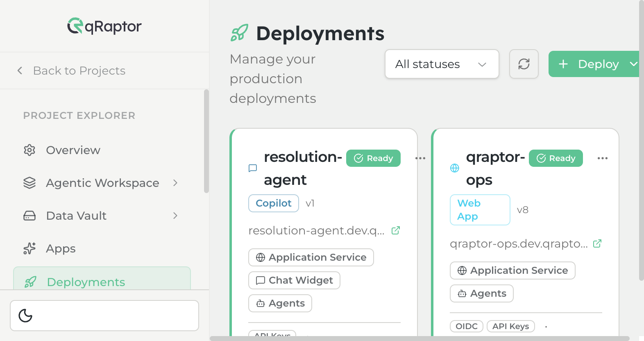Click qraptor-ops API Keys tag

(x=511, y=326)
